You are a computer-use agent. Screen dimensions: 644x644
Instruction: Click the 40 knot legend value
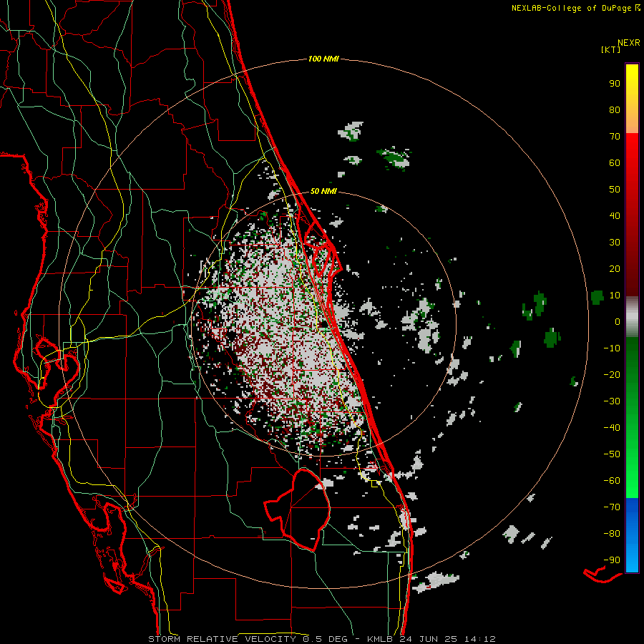tap(615, 215)
